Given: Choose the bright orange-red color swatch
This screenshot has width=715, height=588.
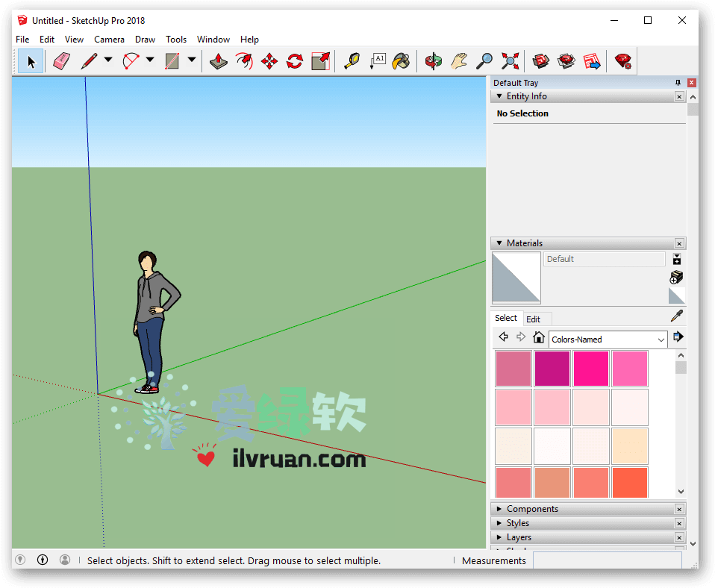Looking at the screenshot, I should point(630,482).
